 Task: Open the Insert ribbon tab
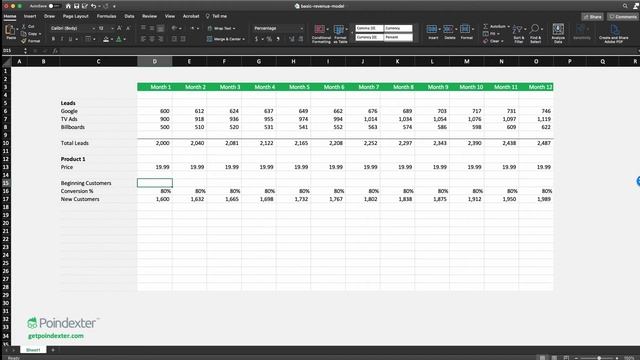[x=30, y=16]
